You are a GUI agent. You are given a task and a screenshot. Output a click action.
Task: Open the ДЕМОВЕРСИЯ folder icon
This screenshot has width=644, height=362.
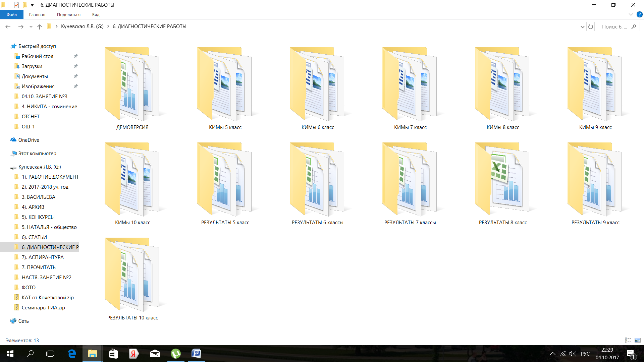(132, 84)
